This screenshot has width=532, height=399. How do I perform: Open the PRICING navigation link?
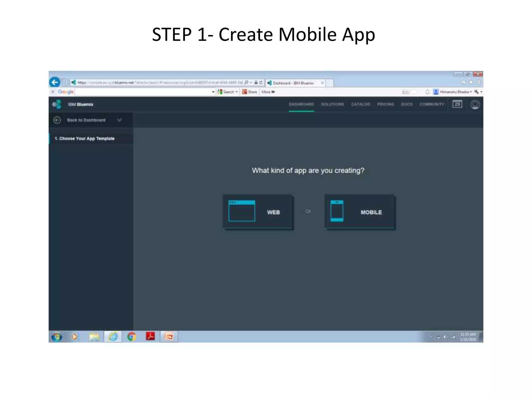coord(385,104)
